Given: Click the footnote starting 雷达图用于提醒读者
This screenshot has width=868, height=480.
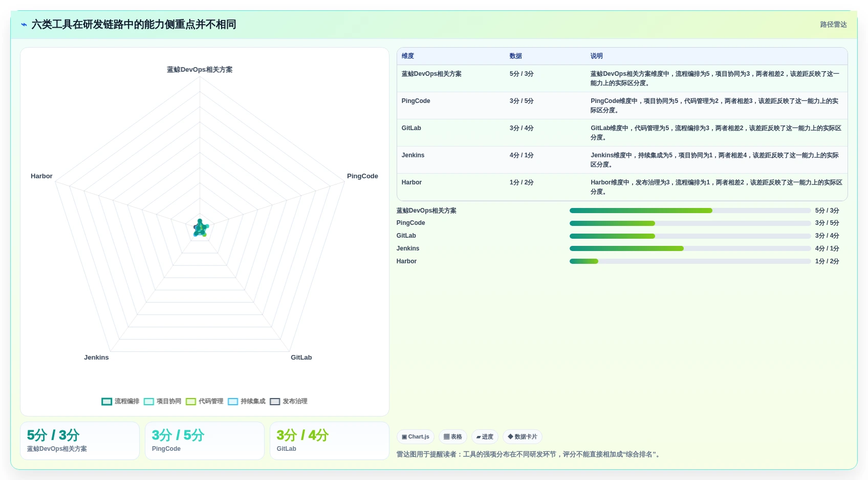Looking at the screenshot, I should (529, 454).
